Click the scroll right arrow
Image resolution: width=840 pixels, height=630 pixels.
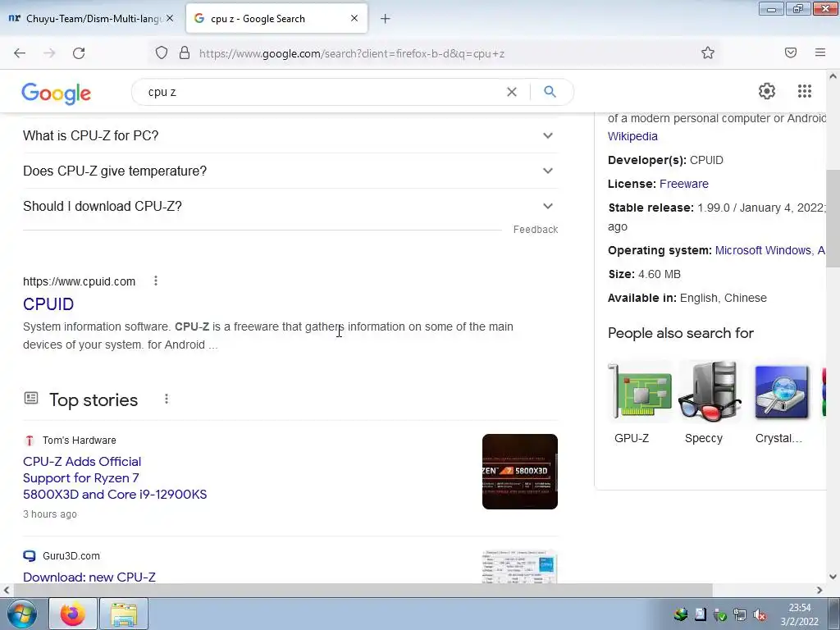pyautogui.click(x=819, y=590)
